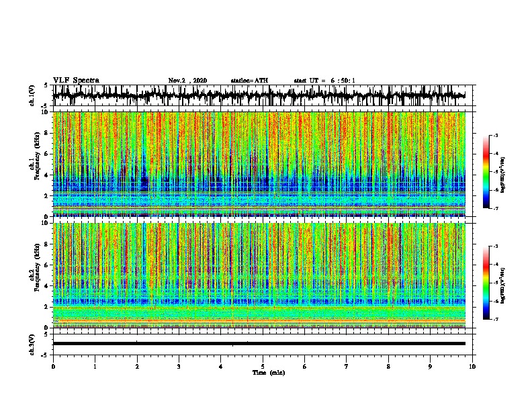The image size is (532, 411).
Task: Click the '7' tick on the time axis
Action: pyautogui.click(x=347, y=367)
